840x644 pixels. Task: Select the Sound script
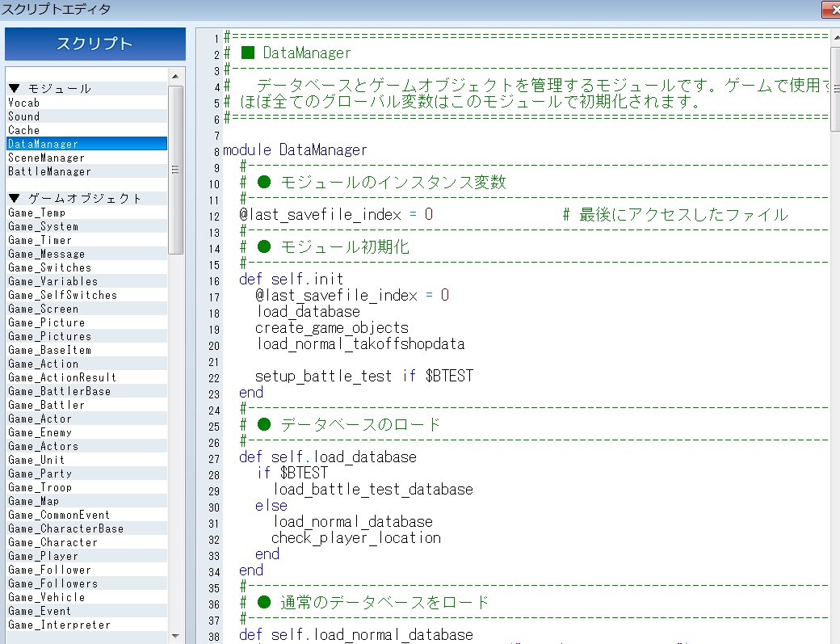point(86,116)
